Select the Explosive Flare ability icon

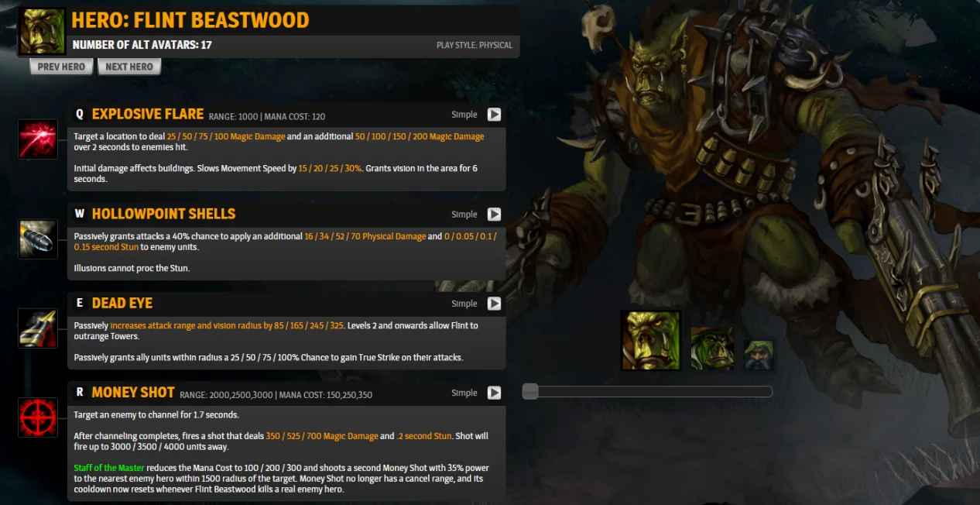[x=38, y=139]
